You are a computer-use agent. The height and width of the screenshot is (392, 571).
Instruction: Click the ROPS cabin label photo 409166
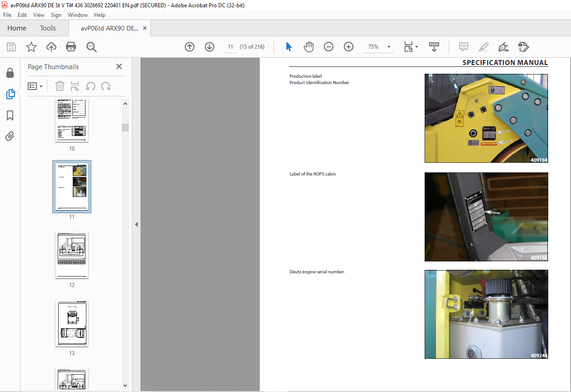[x=486, y=217]
